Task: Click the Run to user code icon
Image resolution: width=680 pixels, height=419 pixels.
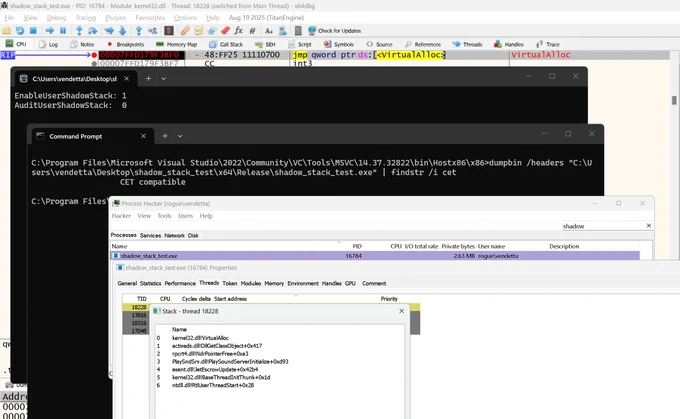Action: pyautogui.click(x=153, y=31)
